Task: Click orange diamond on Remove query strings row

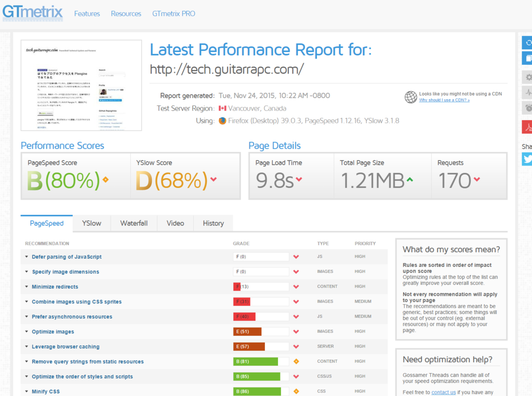Action: coord(296,361)
